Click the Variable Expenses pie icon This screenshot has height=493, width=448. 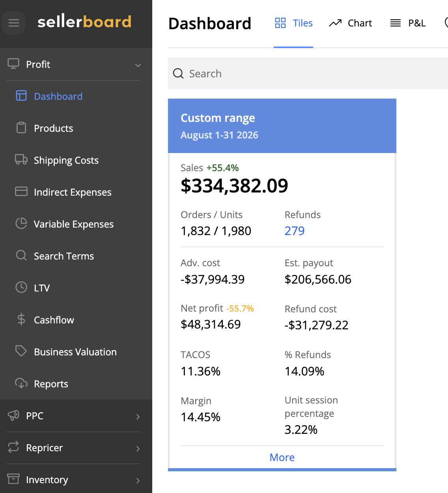click(x=21, y=224)
